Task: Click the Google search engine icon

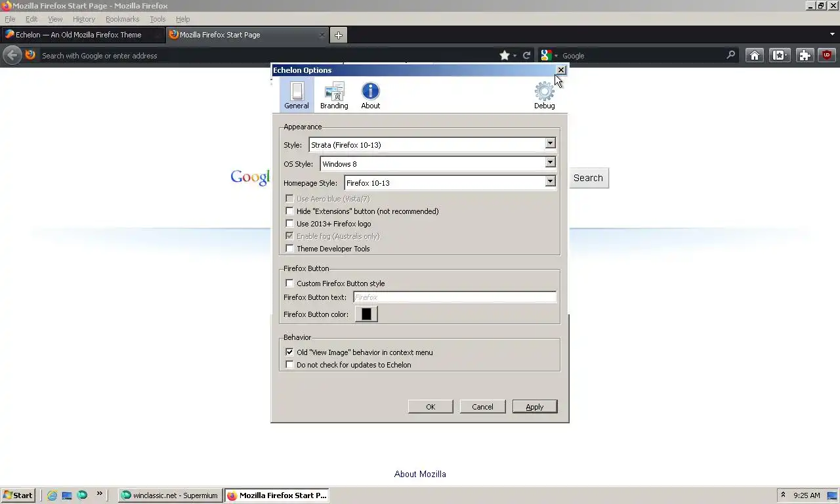Action: [x=546, y=55]
